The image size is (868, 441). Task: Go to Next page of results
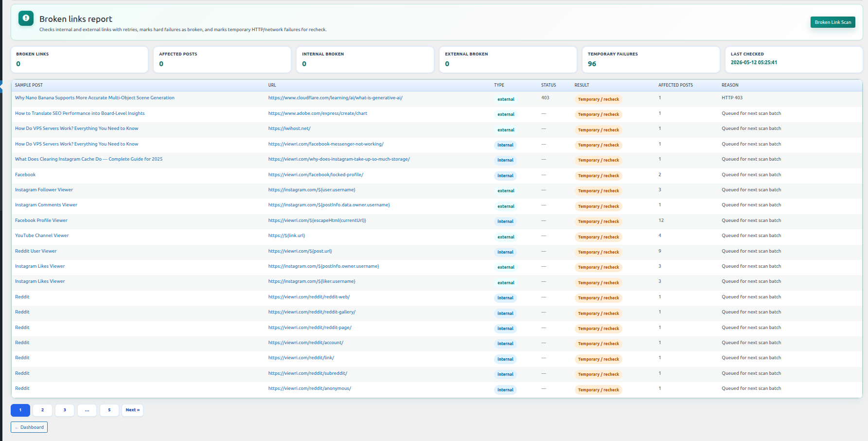coord(132,410)
